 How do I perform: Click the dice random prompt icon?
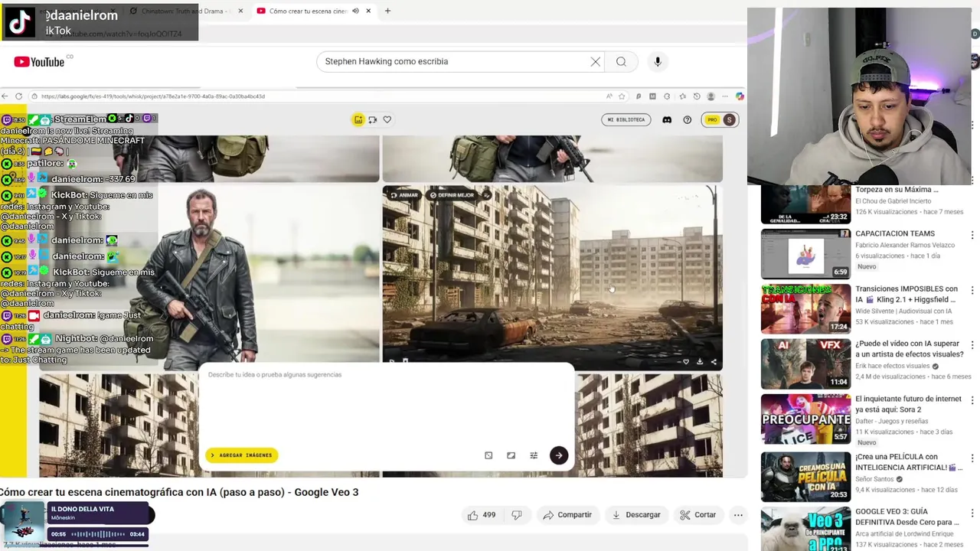coord(488,455)
